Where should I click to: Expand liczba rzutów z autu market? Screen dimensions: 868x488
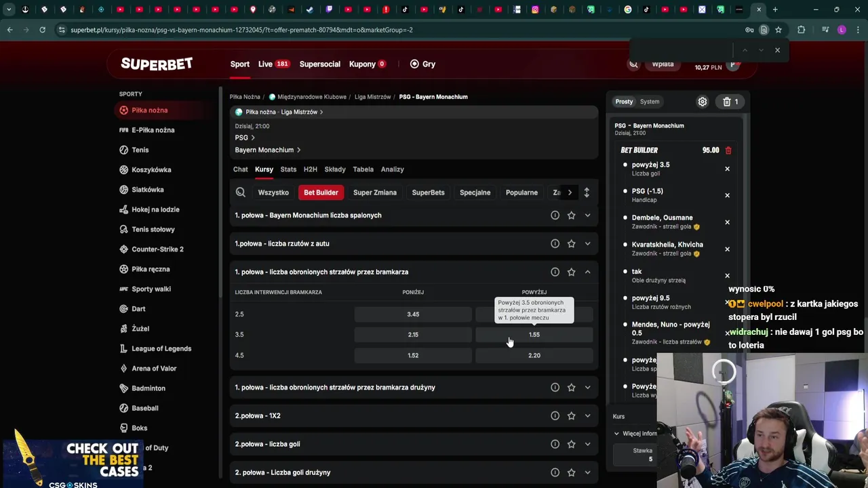click(587, 243)
